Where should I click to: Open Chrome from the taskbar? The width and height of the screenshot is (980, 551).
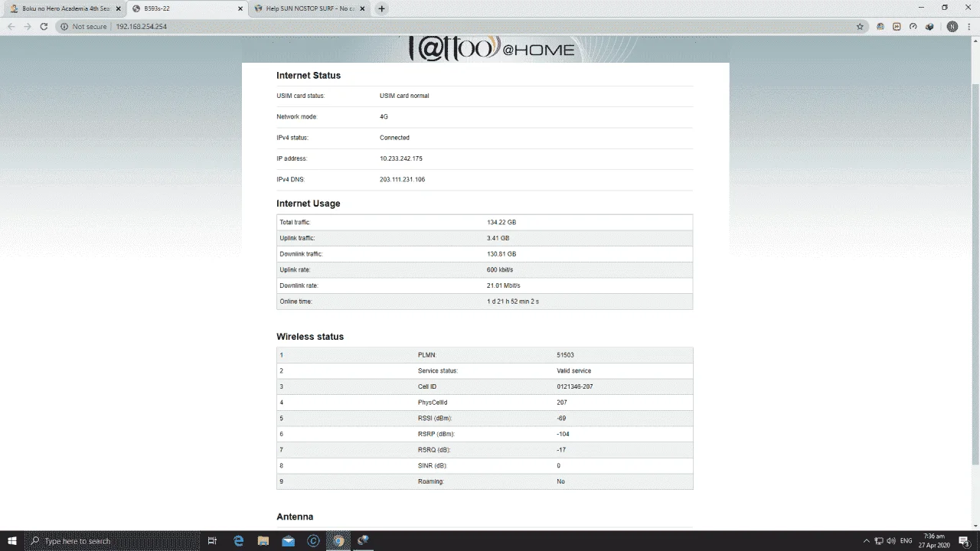pyautogui.click(x=338, y=541)
